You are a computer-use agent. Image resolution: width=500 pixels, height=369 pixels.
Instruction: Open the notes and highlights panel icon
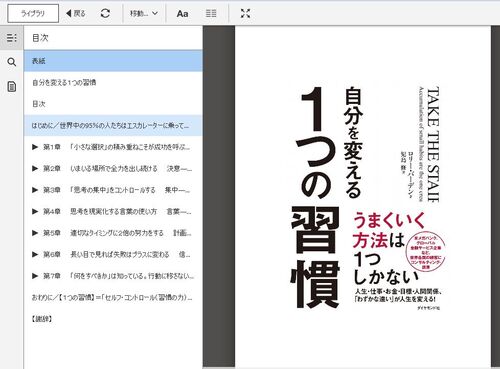click(12, 87)
